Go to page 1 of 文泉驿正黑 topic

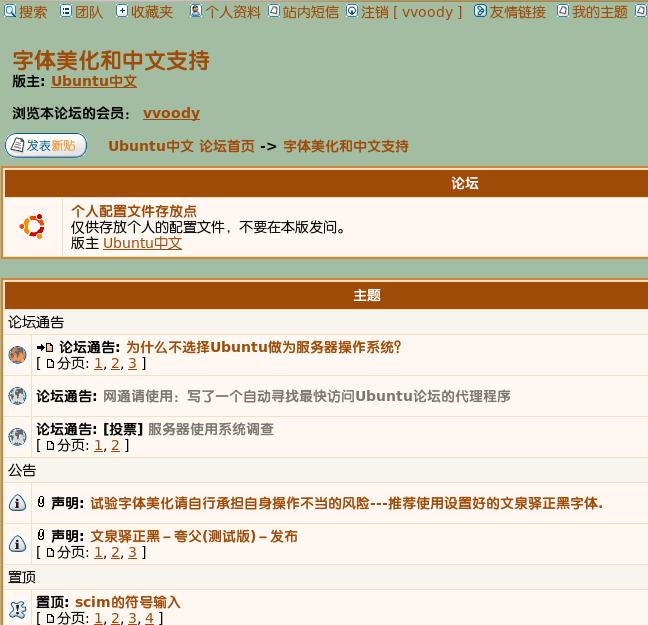coord(98,552)
